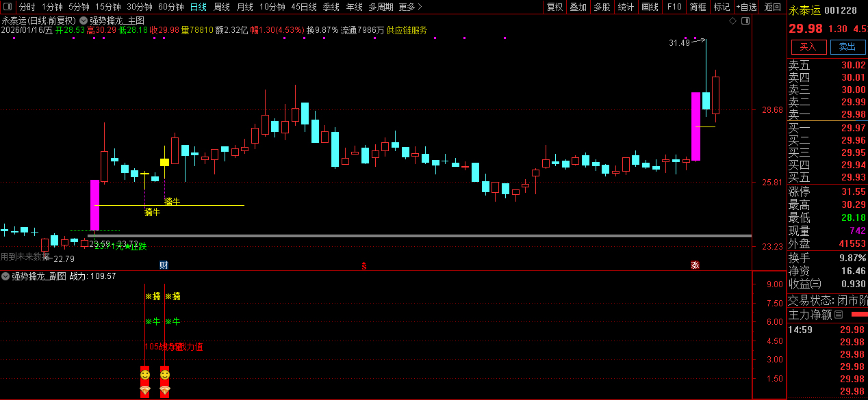The width and height of the screenshot is (868, 400).
Task: Click the 买一 price 29.97
Action: pyautogui.click(x=853, y=128)
